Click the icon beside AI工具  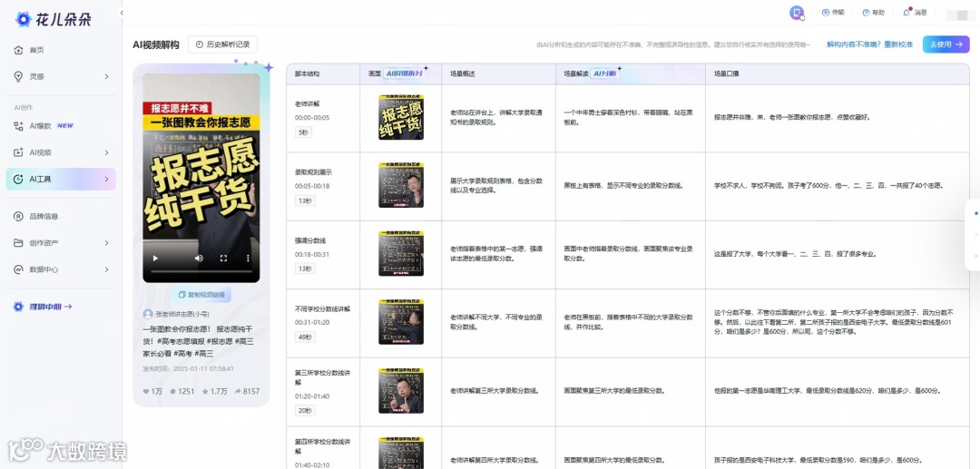[x=18, y=180]
